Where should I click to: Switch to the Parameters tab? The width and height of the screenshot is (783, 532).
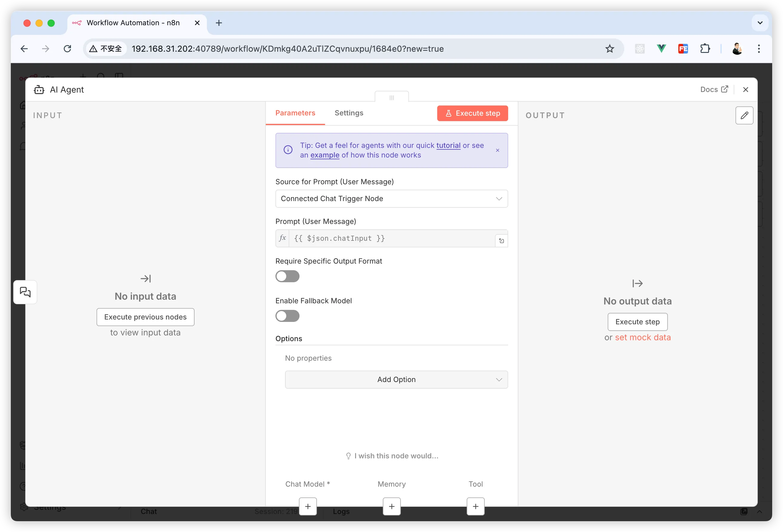tap(295, 113)
